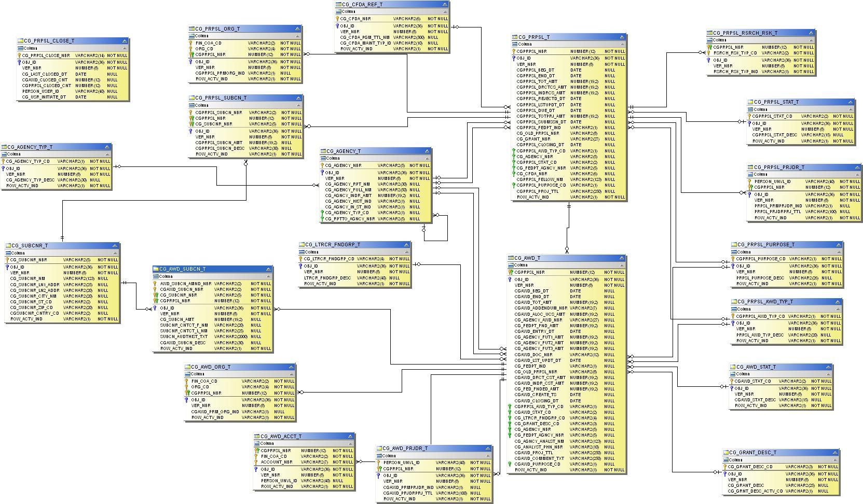Click the table icon of CG_AWD_SUBCN_T
The height and width of the screenshot is (504, 863).
(156, 269)
